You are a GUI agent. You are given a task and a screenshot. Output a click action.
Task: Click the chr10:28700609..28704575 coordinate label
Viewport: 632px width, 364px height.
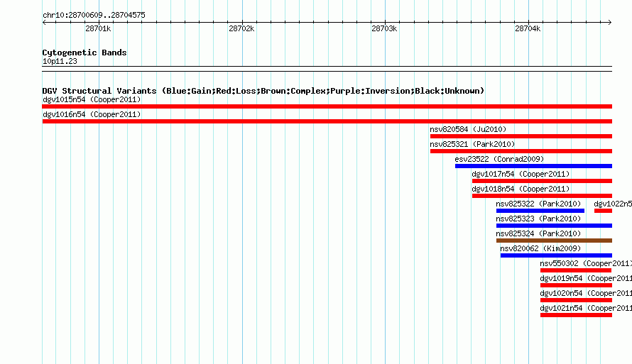(x=94, y=15)
